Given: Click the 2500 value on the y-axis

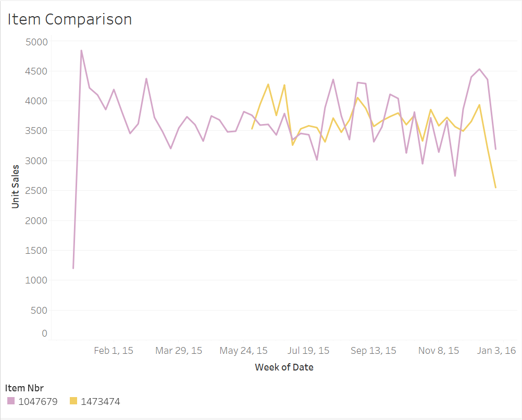Looking at the screenshot, I should click(36, 191).
